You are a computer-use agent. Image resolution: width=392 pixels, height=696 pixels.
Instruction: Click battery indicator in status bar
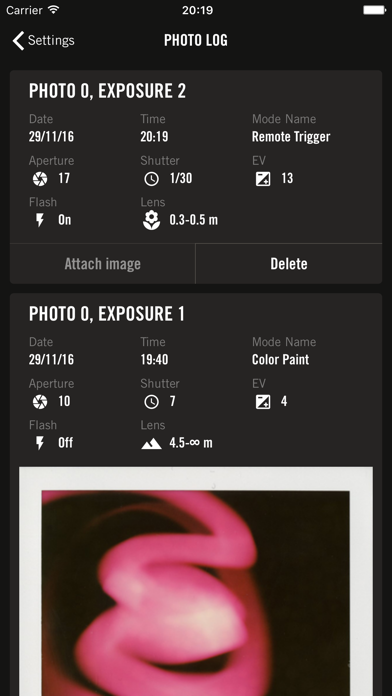pos(374,10)
